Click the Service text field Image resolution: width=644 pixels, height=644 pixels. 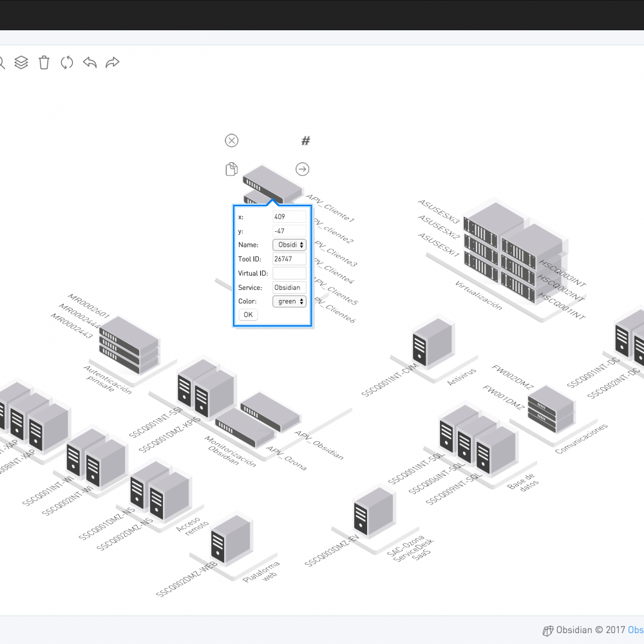[x=289, y=287]
